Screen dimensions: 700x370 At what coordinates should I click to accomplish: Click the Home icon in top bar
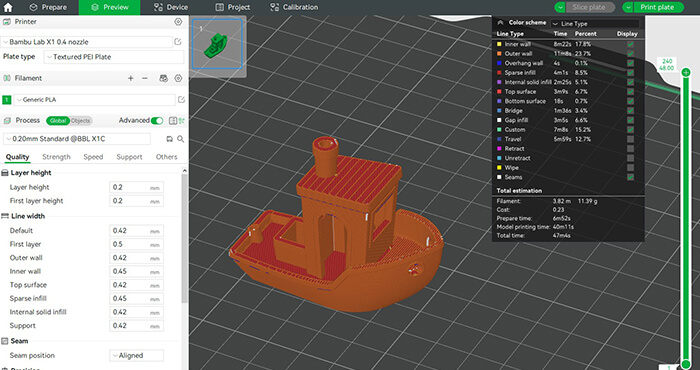click(8, 7)
